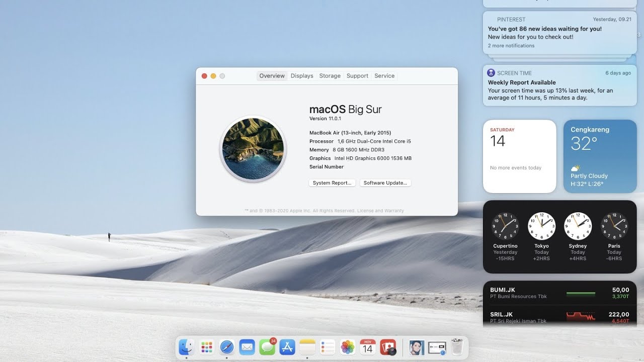This screenshot has width=644, height=362.
Task: Open the Cengkareng weather widget
Action: pos(600,156)
